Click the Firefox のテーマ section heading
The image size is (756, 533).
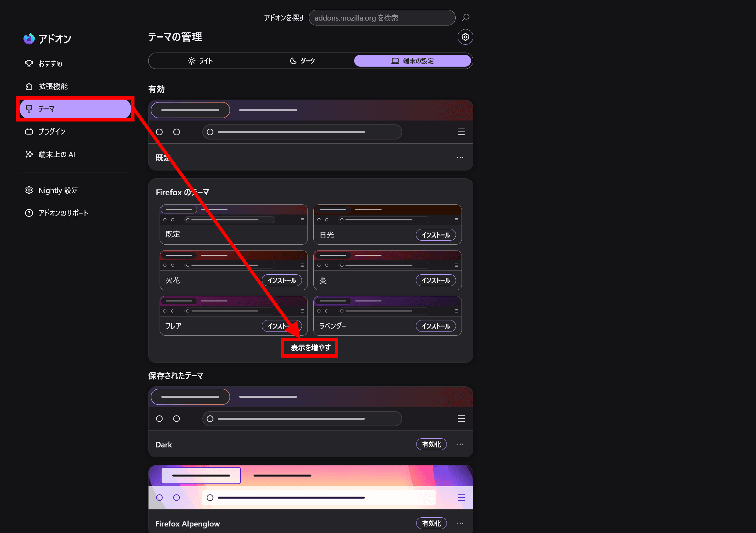(182, 192)
